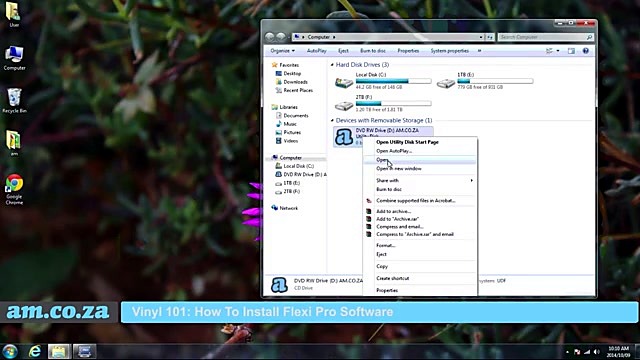The image size is (640, 360).
Task: Click AutoPlay in the toolbar
Action: (x=316, y=51)
